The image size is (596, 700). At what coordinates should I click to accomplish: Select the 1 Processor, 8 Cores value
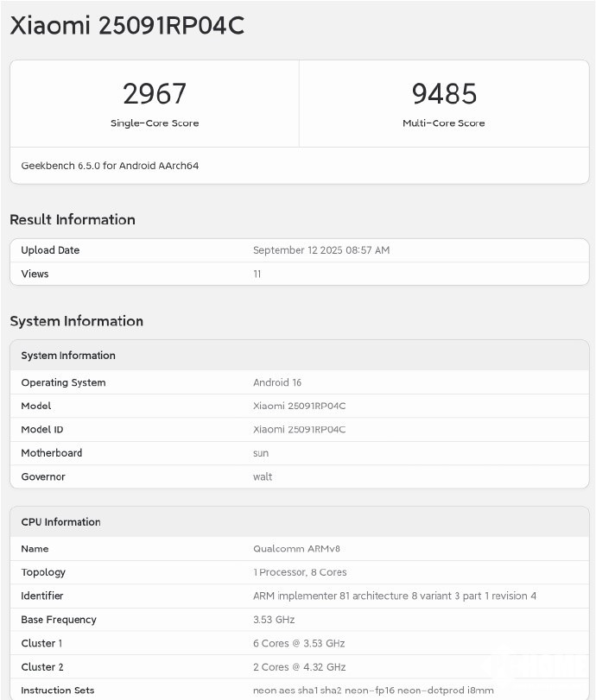click(300, 572)
